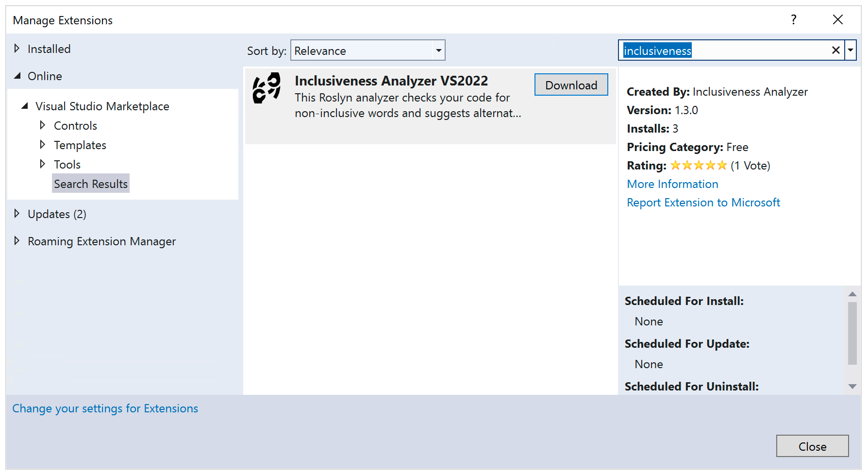This screenshot has height=475, width=868.
Task: Select Search Results in the tree
Action: pyautogui.click(x=91, y=184)
